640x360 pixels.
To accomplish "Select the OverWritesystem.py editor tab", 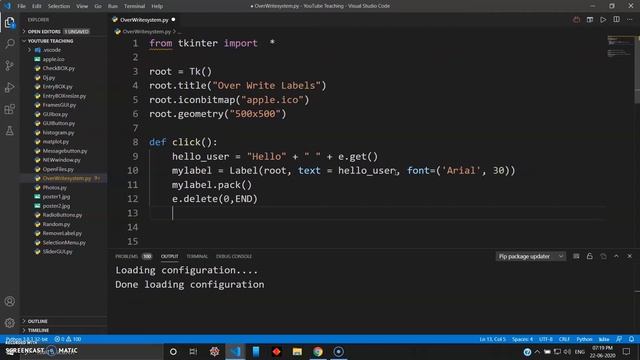I will pos(144,20).
